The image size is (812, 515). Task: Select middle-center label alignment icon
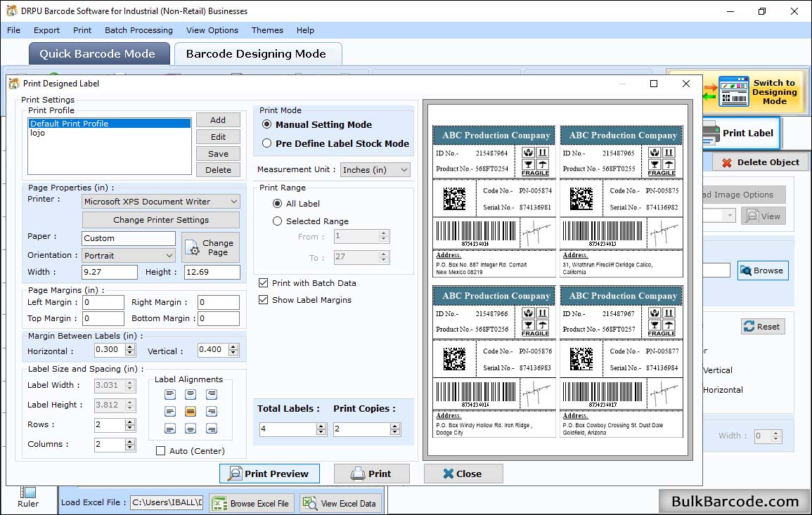(x=191, y=412)
